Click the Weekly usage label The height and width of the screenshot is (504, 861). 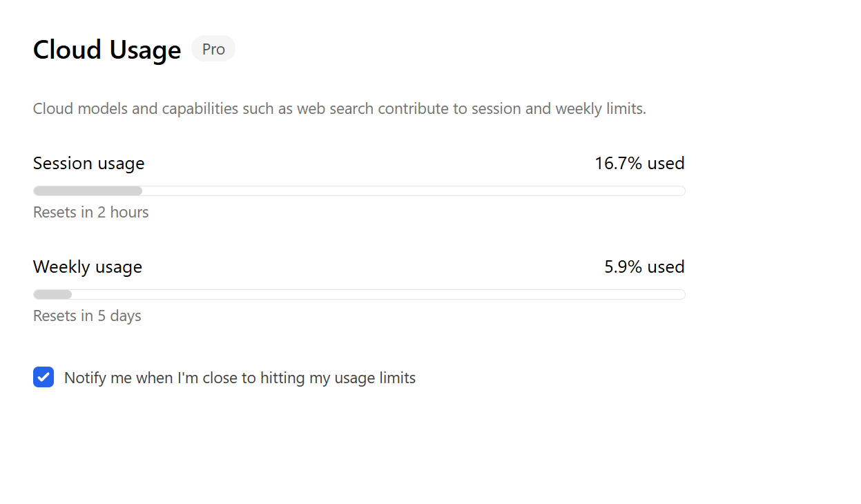(x=88, y=267)
